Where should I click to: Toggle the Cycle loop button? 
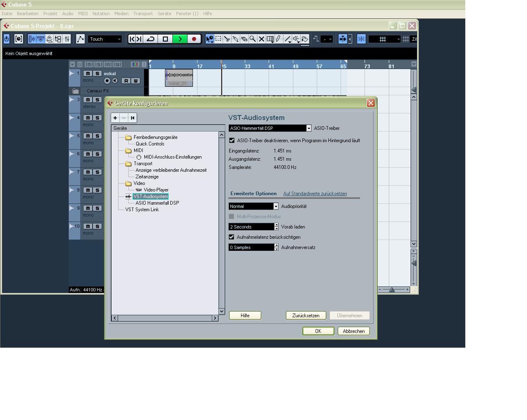151,39
